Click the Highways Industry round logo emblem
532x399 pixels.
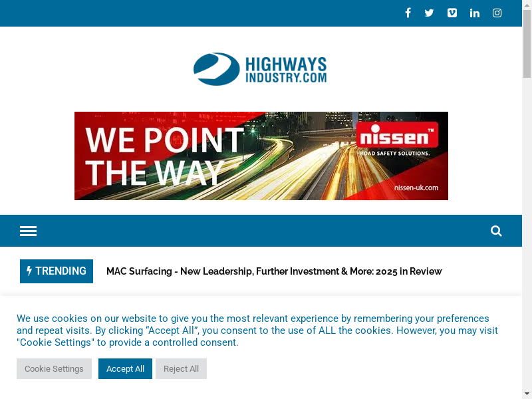tap(217, 69)
